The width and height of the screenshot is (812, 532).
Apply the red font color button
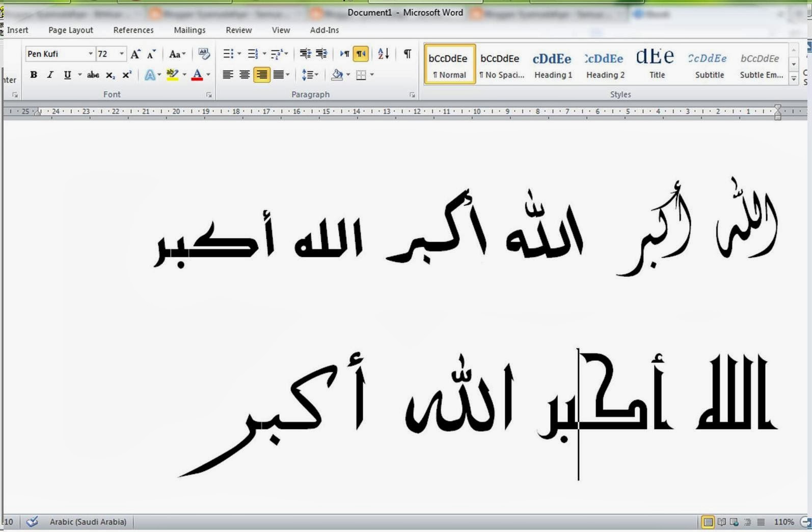(x=197, y=75)
